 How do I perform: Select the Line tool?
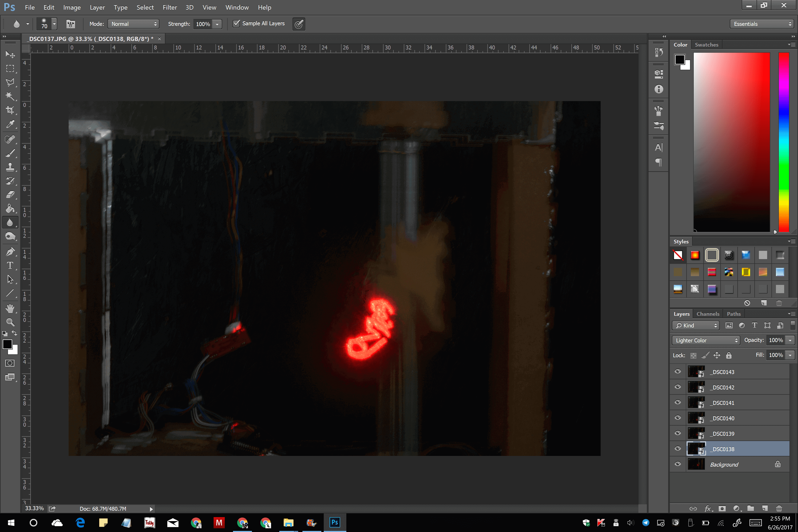point(10,293)
